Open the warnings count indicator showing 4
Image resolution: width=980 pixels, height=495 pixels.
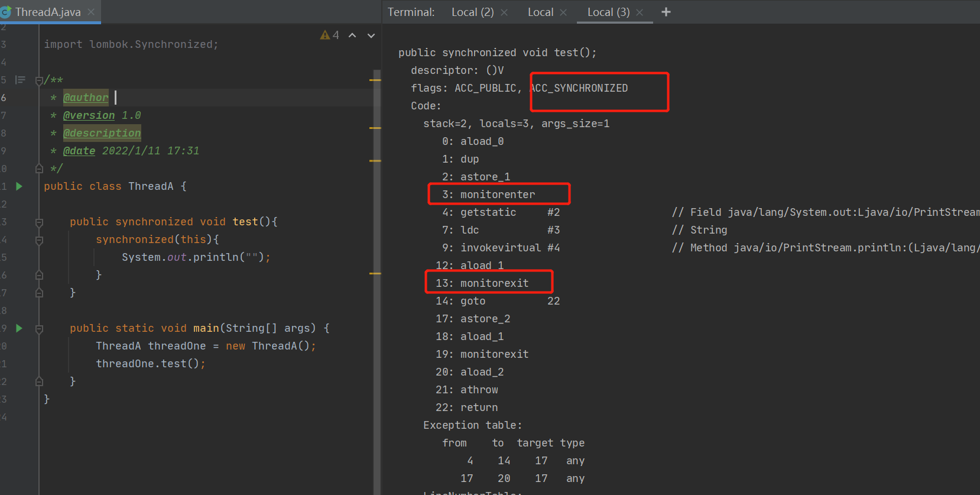pyautogui.click(x=330, y=35)
